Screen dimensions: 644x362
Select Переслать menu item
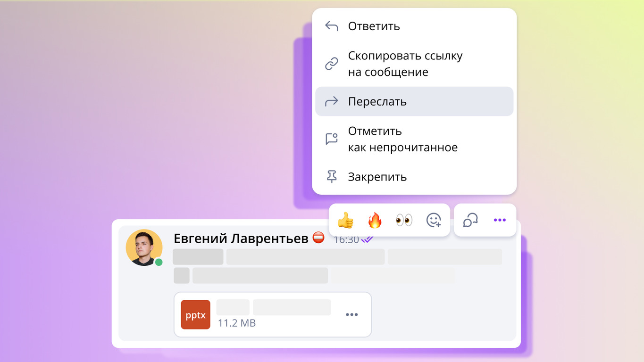click(x=414, y=101)
